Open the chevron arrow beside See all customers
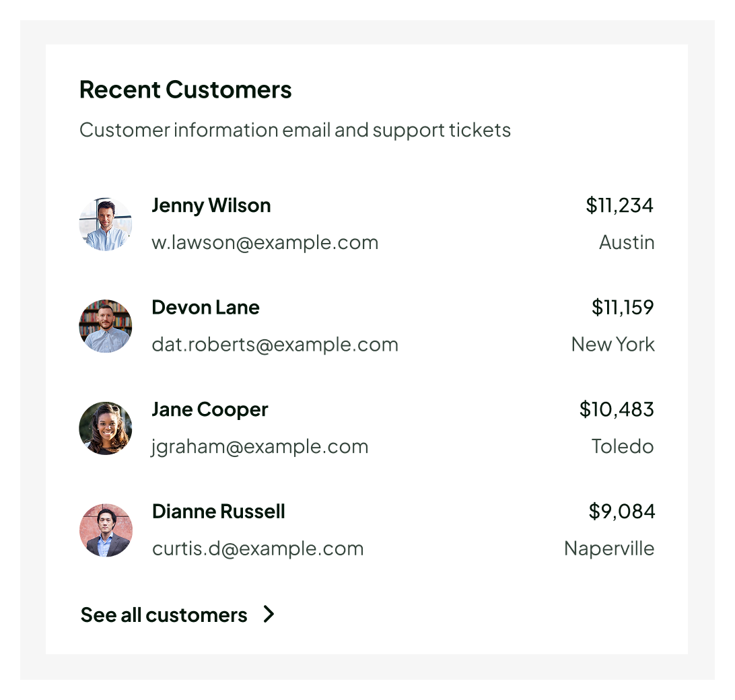This screenshot has width=735, height=700. point(269,615)
